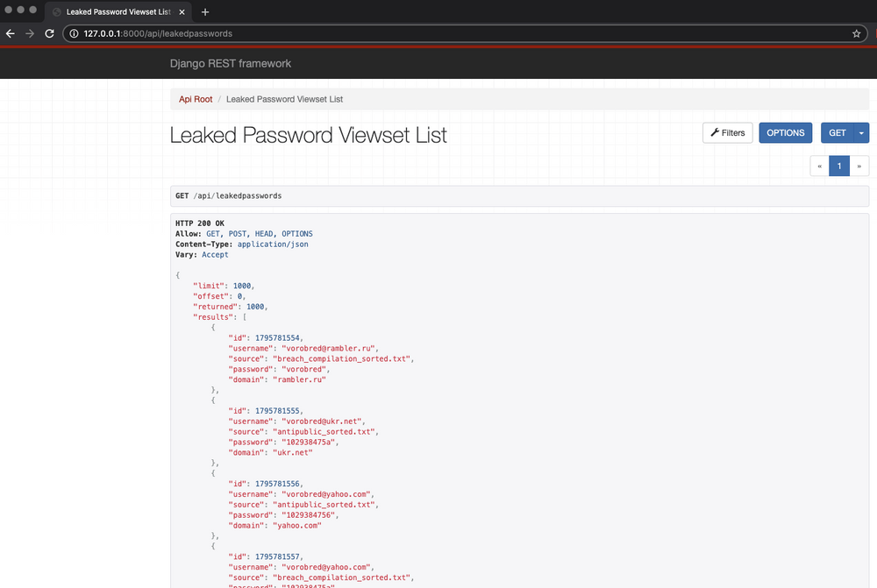Screen dimensions: 877x588
Task: Open the GET format dropdown arrow
Action: click(x=860, y=132)
